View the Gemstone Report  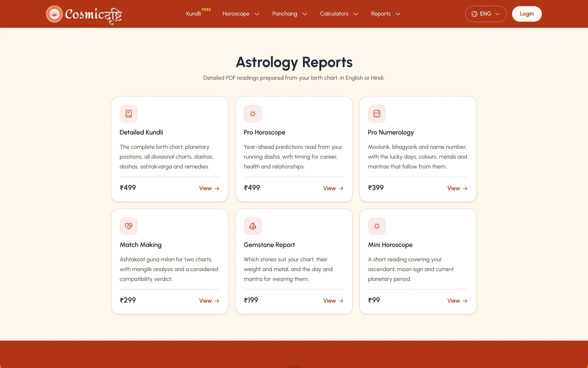pos(333,301)
